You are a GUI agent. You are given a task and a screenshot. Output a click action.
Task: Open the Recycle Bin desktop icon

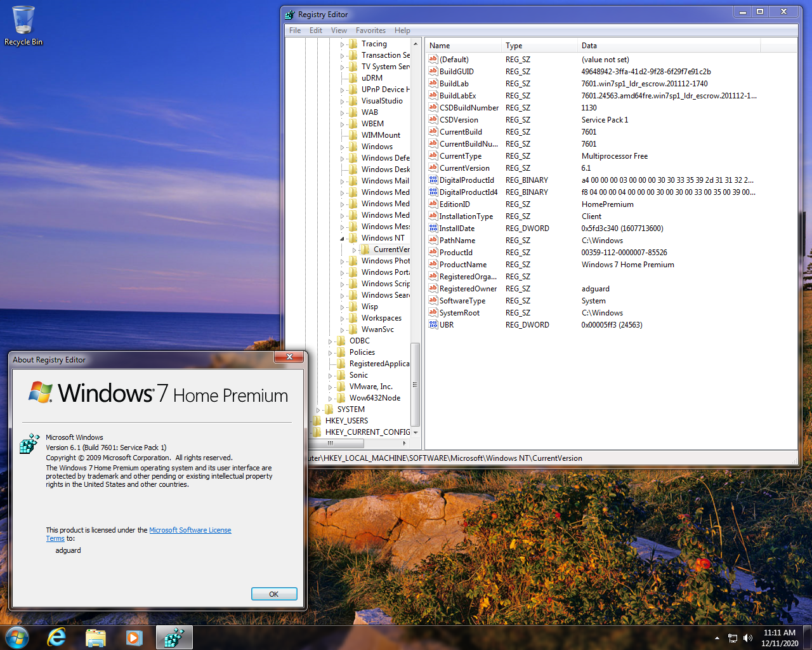click(x=23, y=25)
